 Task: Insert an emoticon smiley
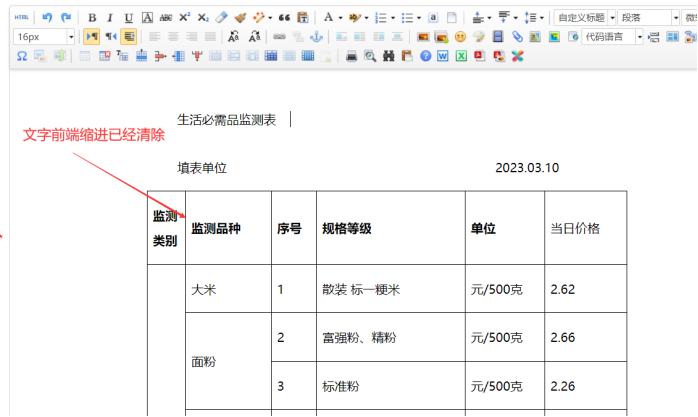(460, 37)
